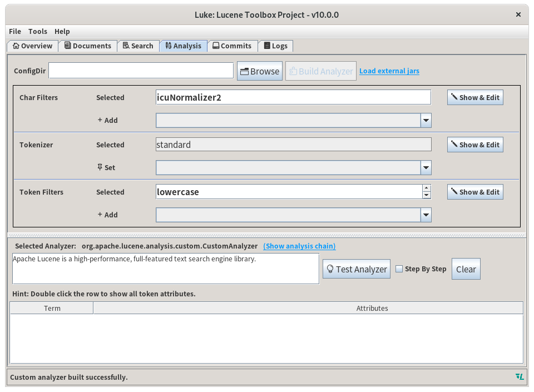Show the Logs tab
The width and height of the screenshot is (534, 392).
pyautogui.click(x=275, y=46)
